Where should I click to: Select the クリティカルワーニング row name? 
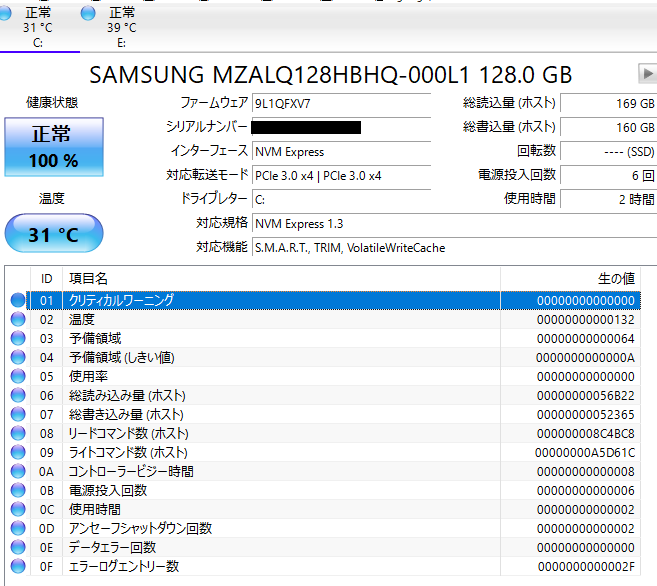[121, 300]
